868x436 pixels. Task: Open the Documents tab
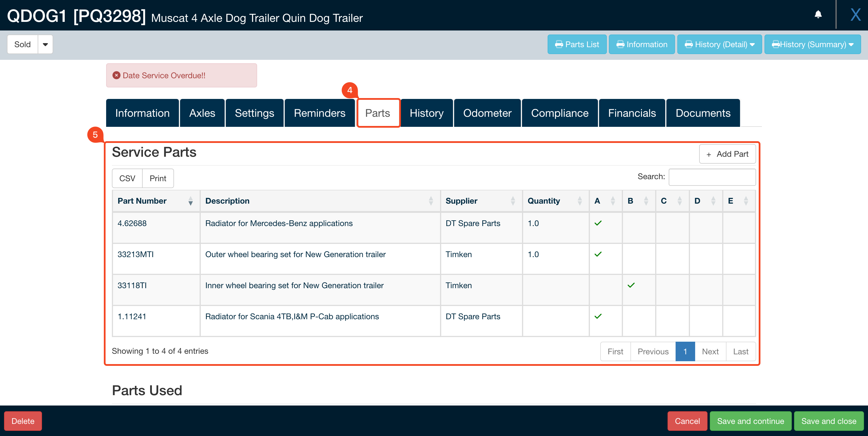coord(703,113)
